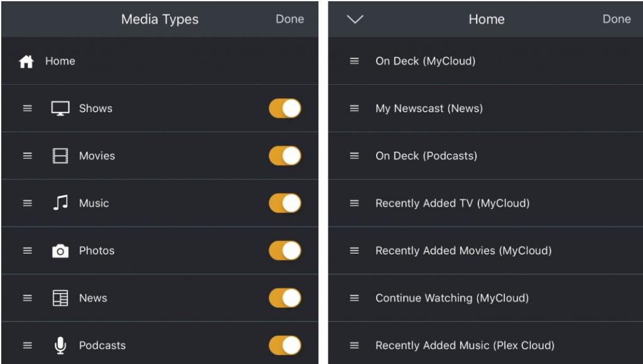Tap Done in the Media Types header
Viewport: 643px width, 364px height.
point(290,19)
